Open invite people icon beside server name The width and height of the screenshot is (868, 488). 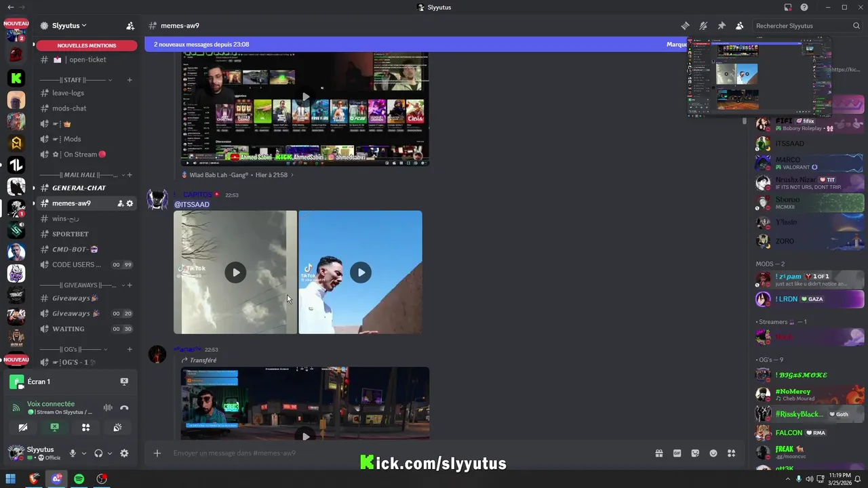[130, 26]
